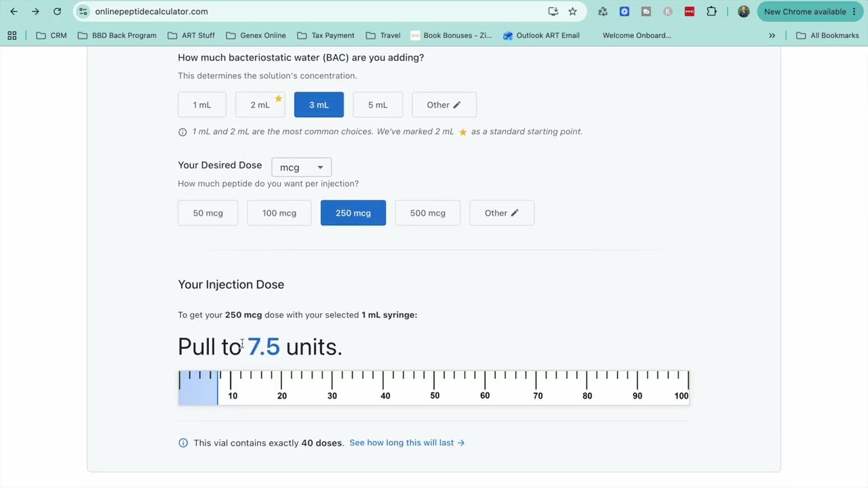Image resolution: width=868 pixels, height=488 pixels.
Task: Open the red password extension icon
Action: point(690,12)
